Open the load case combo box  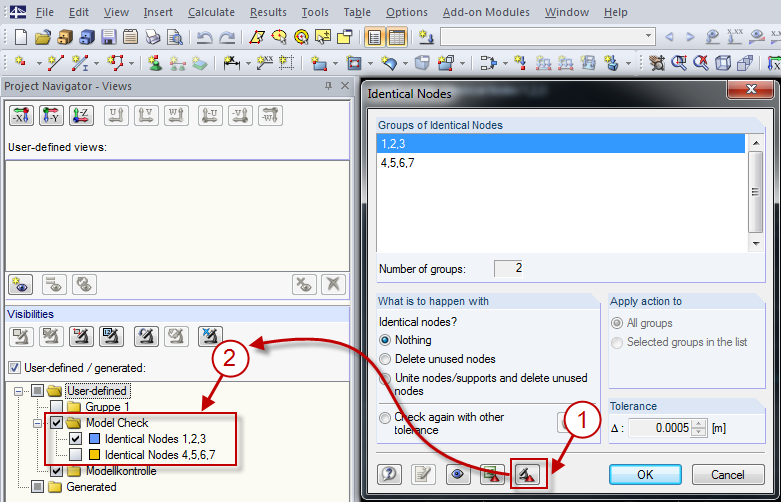pyautogui.click(x=547, y=36)
